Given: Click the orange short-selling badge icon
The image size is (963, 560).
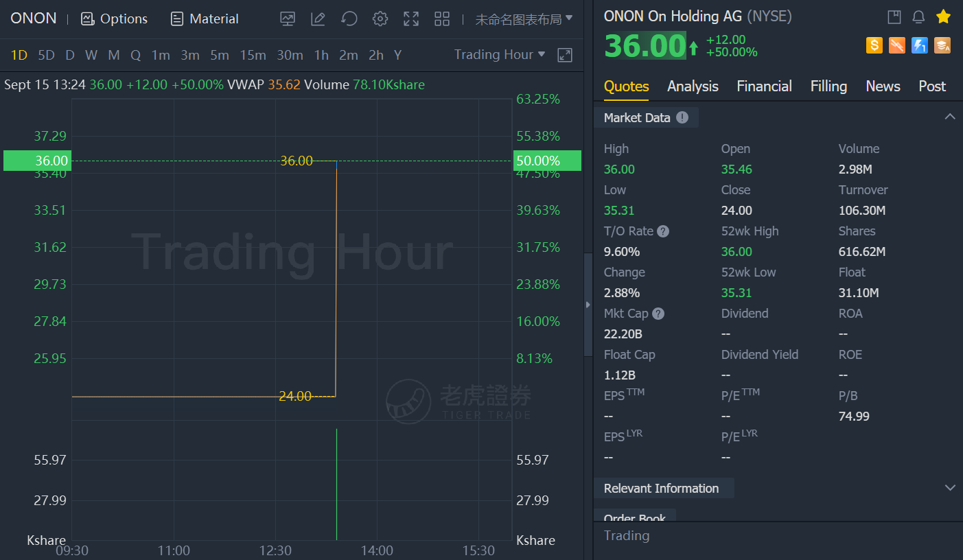Looking at the screenshot, I should pos(897,45).
